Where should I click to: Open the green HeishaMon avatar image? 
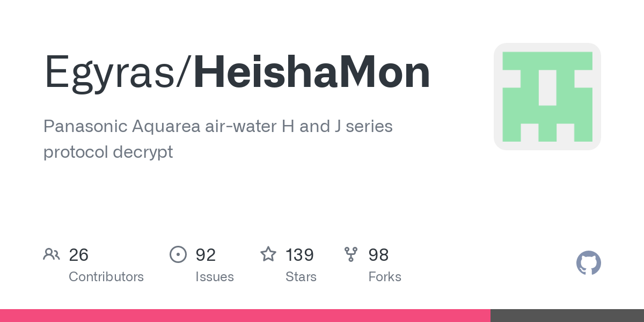(x=547, y=97)
